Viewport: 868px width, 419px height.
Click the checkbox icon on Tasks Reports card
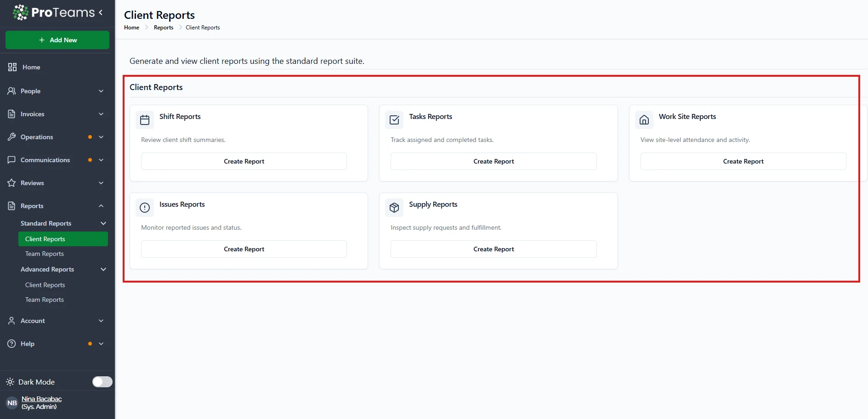pos(394,120)
